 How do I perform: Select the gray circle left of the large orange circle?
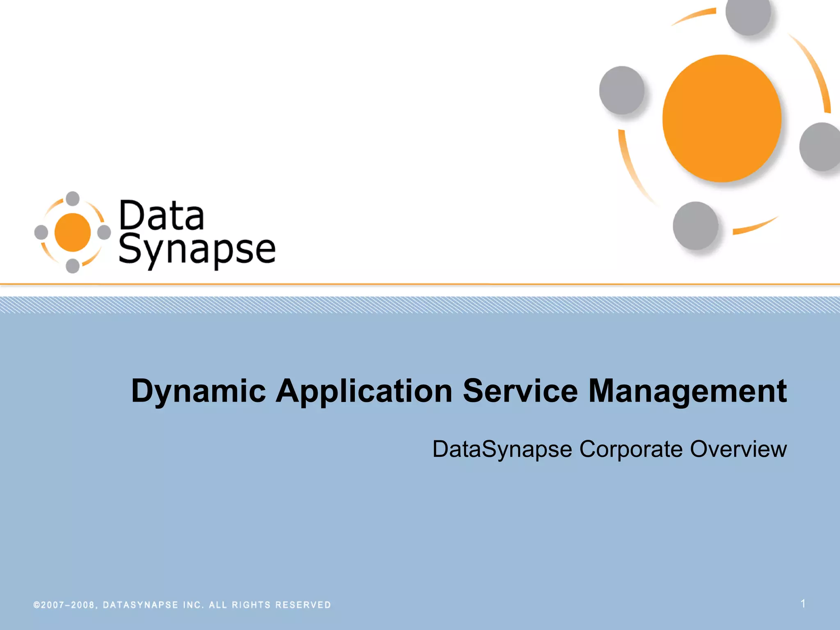coord(622,90)
